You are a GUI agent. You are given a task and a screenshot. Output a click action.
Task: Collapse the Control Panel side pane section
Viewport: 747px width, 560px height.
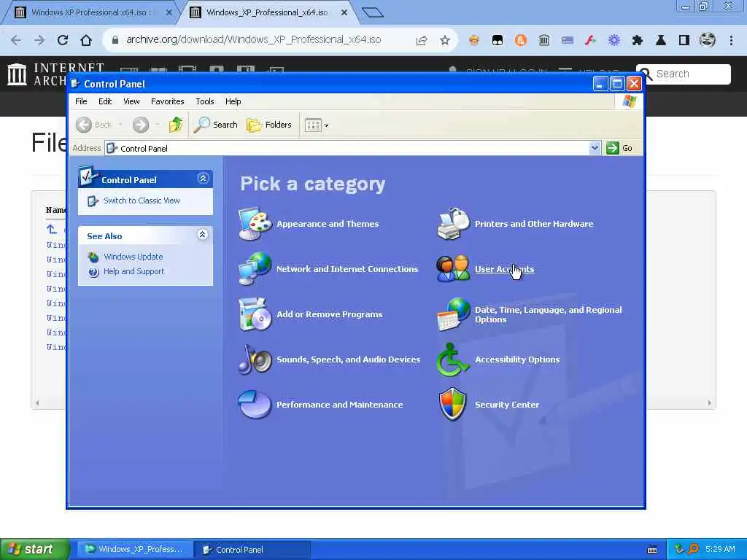(x=203, y=179)
